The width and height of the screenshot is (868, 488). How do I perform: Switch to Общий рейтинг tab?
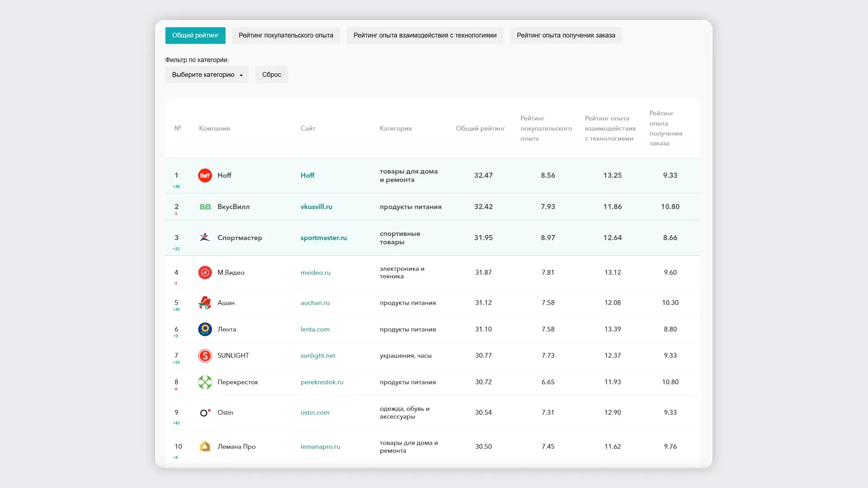tap(195, 35)
